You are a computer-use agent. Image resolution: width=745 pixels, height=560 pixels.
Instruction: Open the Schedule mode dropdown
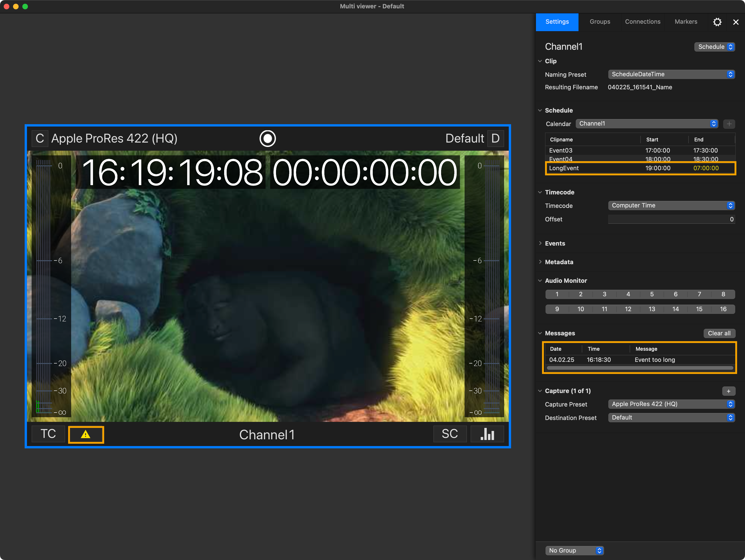coord(714,47)
